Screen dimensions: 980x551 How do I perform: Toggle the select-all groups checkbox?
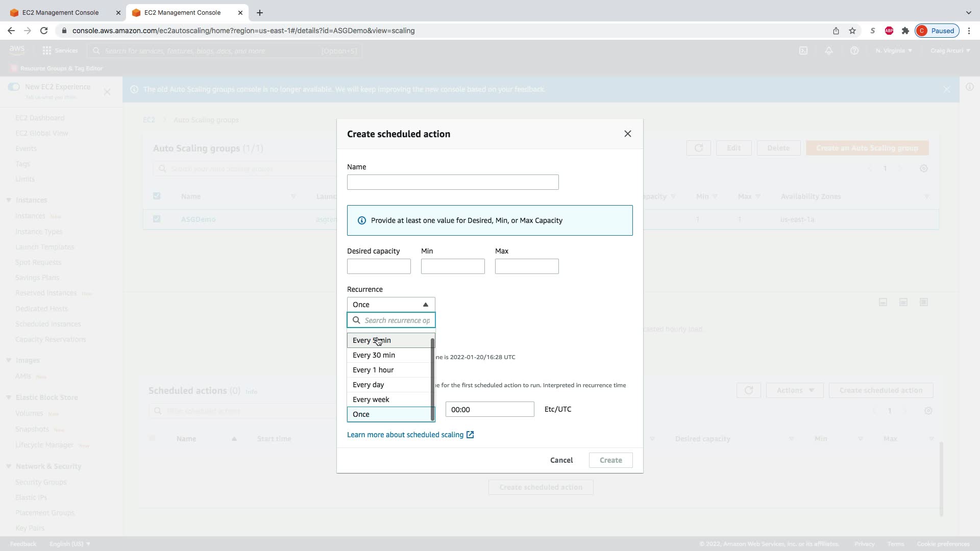[157, 196]
